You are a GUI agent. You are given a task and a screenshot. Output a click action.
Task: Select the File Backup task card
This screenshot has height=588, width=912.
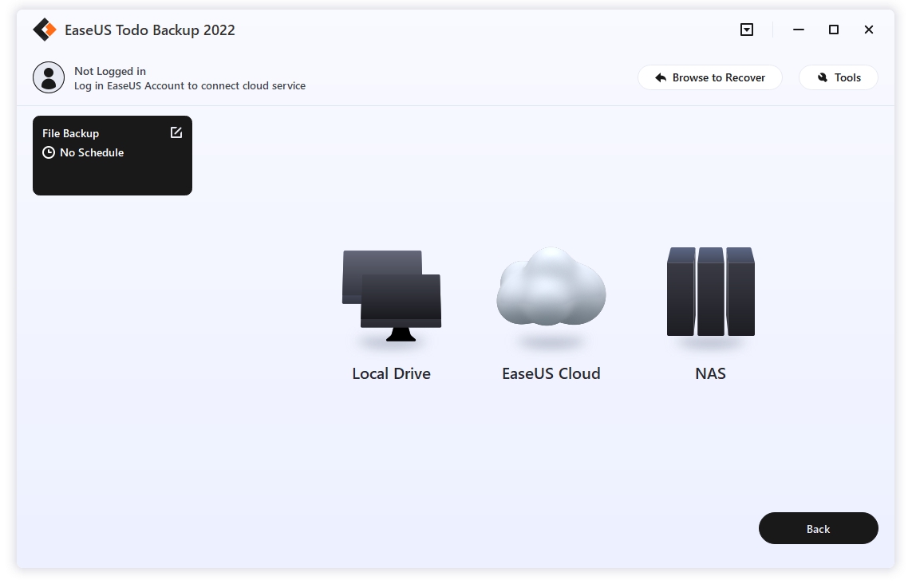coord(113,156)
